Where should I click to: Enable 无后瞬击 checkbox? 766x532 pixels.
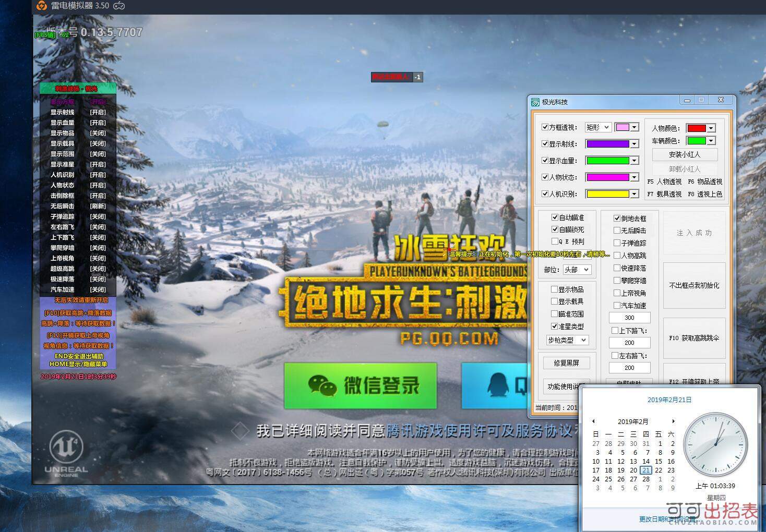(x=617, y=230)
